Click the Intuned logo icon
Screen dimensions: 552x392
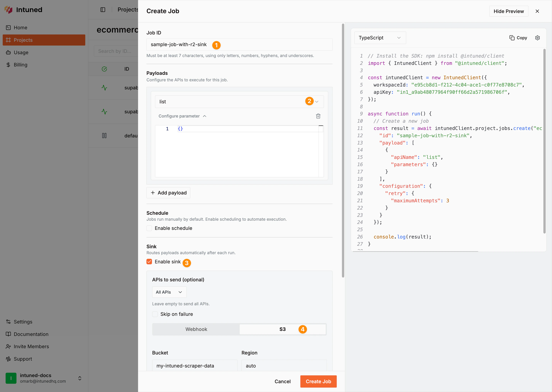pyautogui.click(x=8, y=10)
